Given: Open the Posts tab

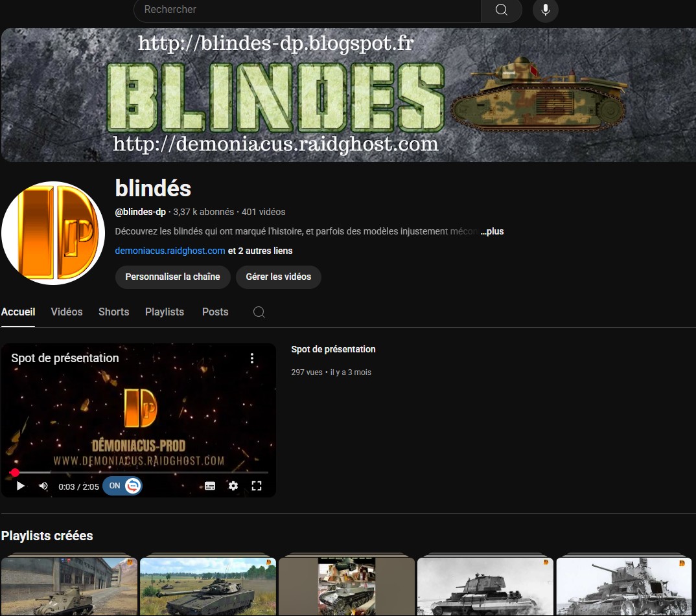Looking at the screenshot, I should (215, 312).
